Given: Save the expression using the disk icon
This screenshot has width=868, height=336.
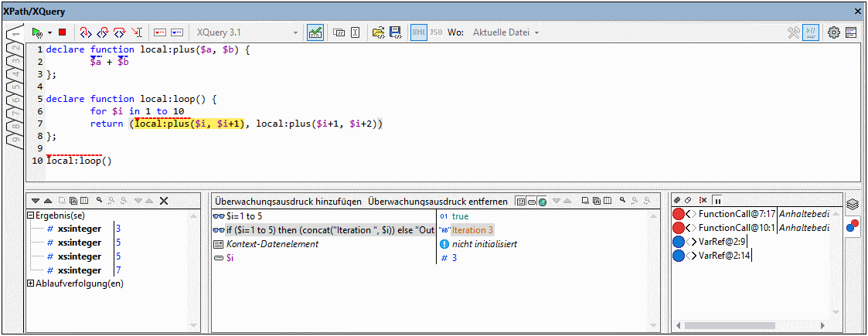Looking at the screenshot, I should pyautogui.click(x=395, y=32).
